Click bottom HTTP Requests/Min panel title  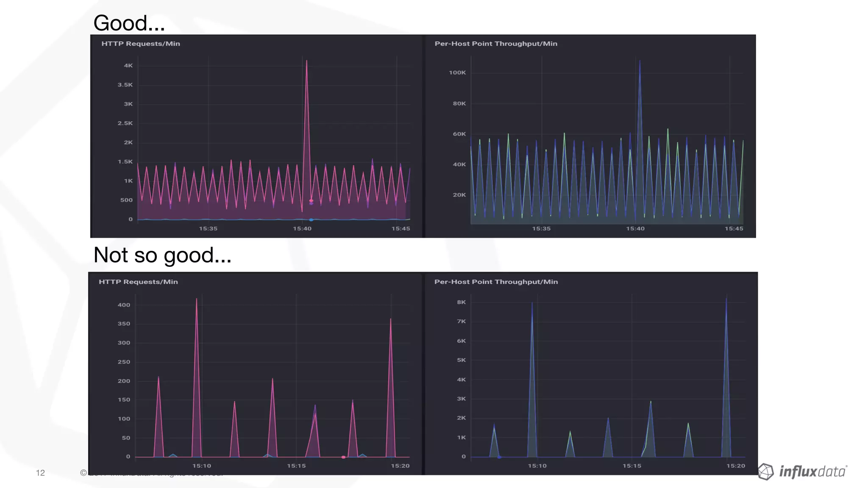coord(138,282)
